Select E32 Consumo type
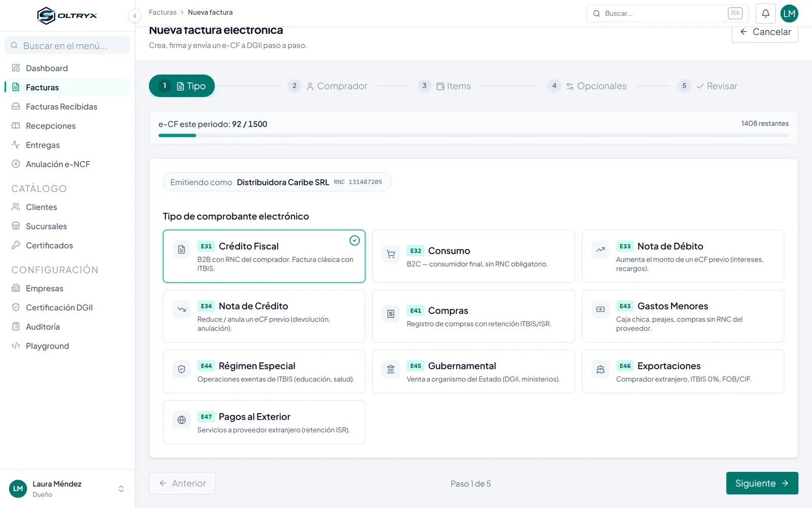 click(x=473, y=256)
